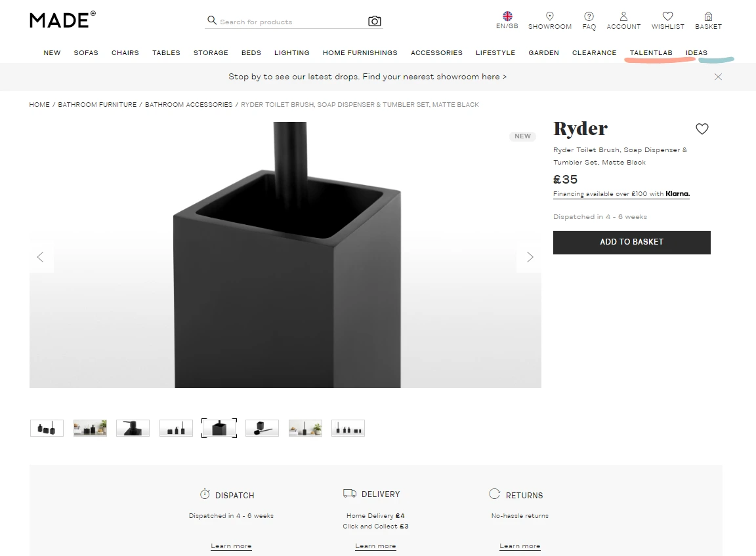Click the MADE logo

pyautogui.click(x=63, y=20)
